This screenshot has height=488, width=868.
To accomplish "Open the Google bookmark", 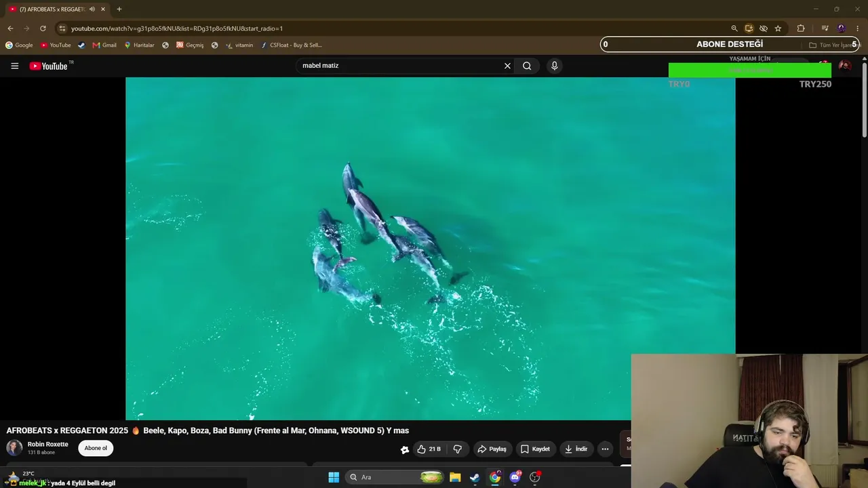I will point(19,45).
